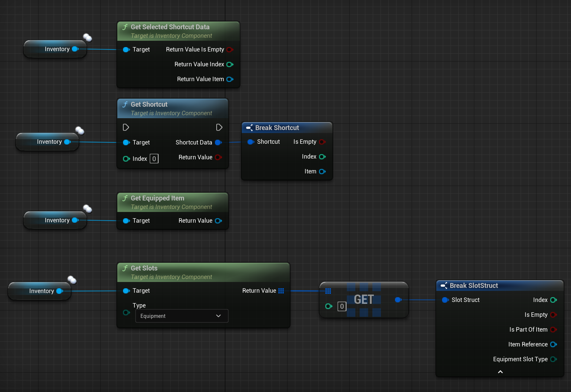Click the Get Equipped Item node title
The width and height of the screenshot is (571, 392).
click(157, 198)
